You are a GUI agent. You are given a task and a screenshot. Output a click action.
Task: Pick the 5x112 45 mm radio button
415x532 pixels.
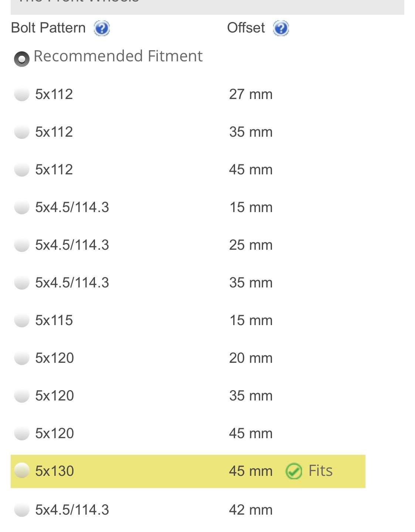(22, 170)
